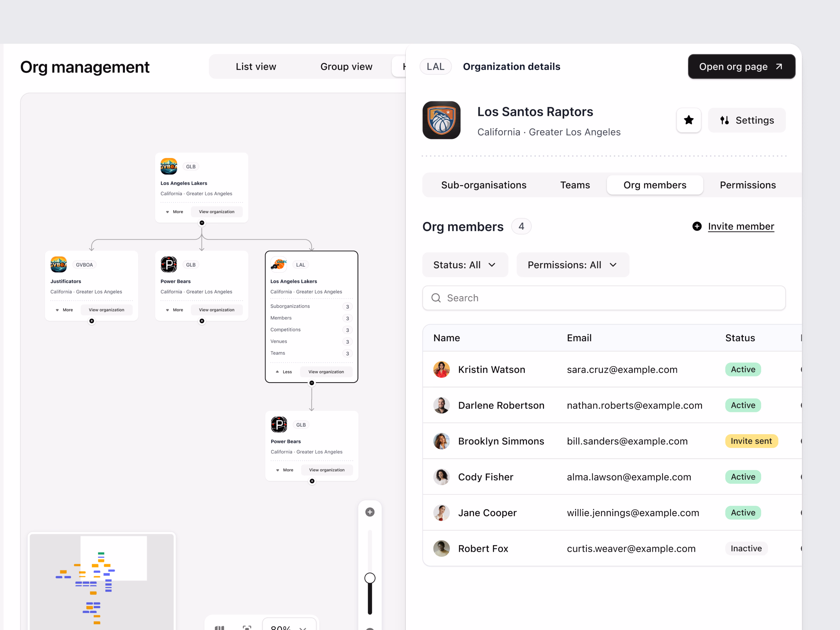
Task: Select the Org members tab
Action: coord(655,185)
